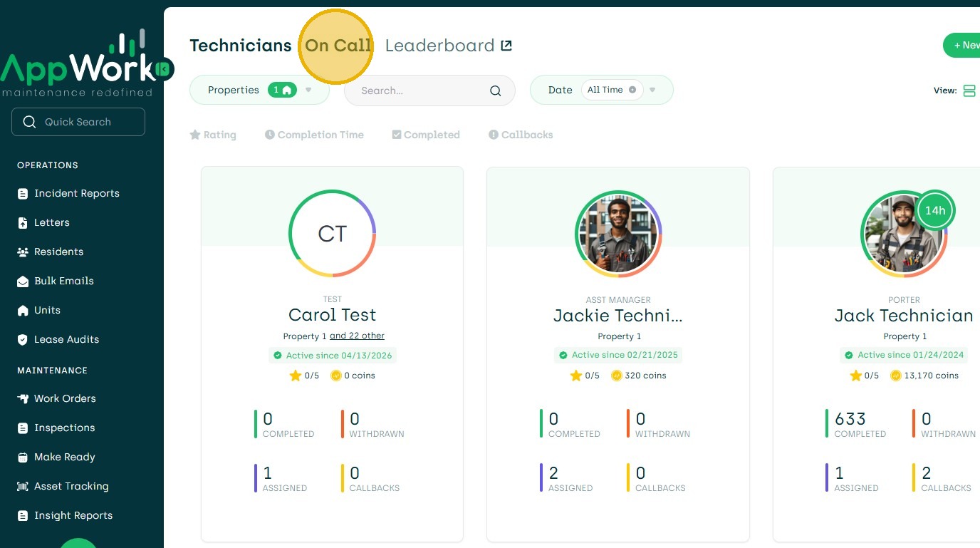Click the magnifier icon in technician Search field
Image resolution: width=980 pixels, height=548 pixels.
coord(496,91)
